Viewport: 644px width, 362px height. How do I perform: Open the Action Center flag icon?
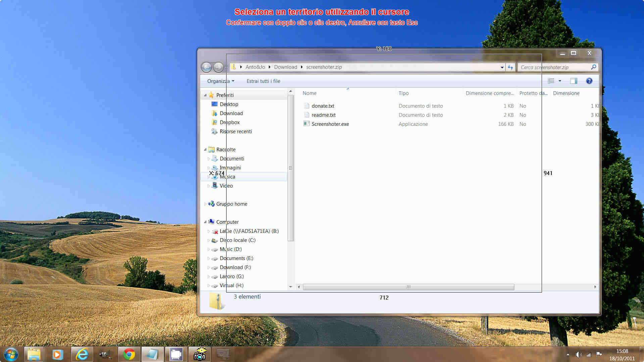pos(599,354)
